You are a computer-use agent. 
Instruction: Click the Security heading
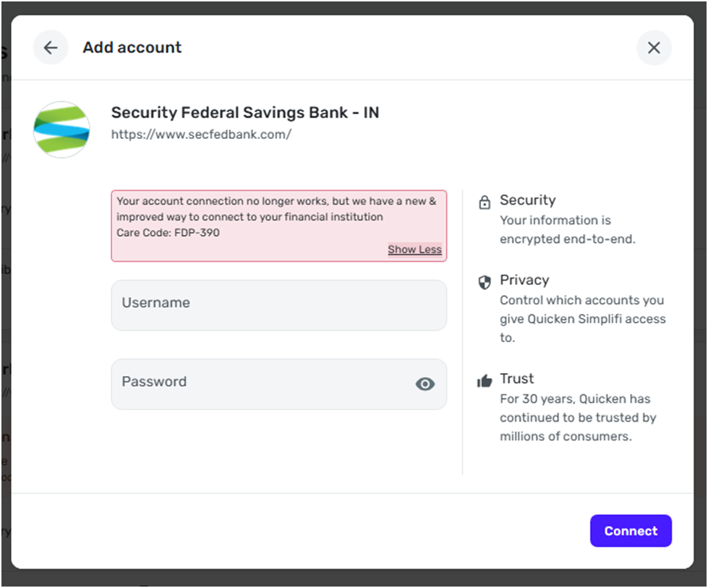528,200
